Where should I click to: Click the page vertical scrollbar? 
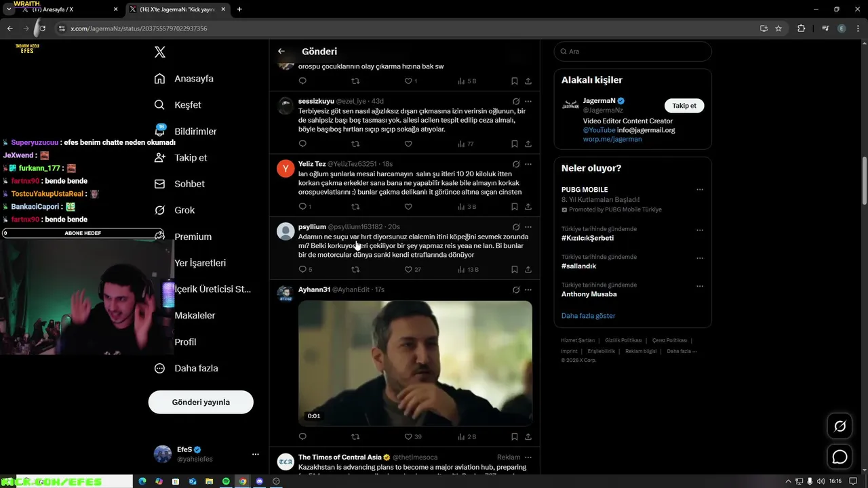click(x=864, y=180)
